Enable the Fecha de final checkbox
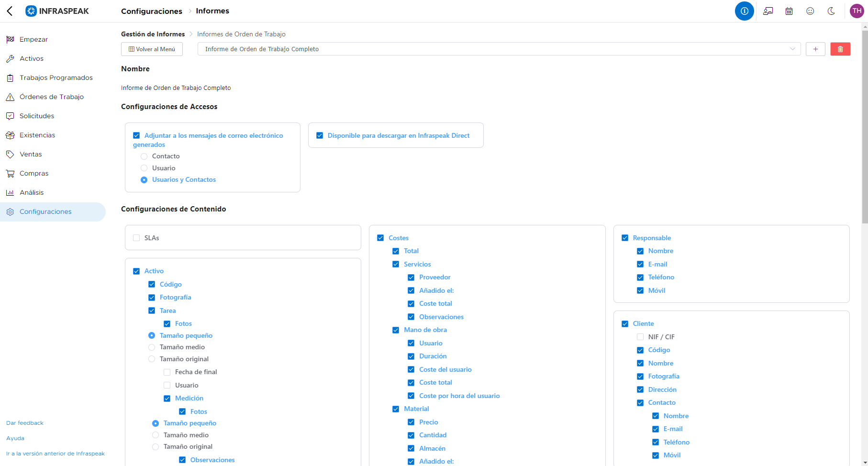 [167, 372]
